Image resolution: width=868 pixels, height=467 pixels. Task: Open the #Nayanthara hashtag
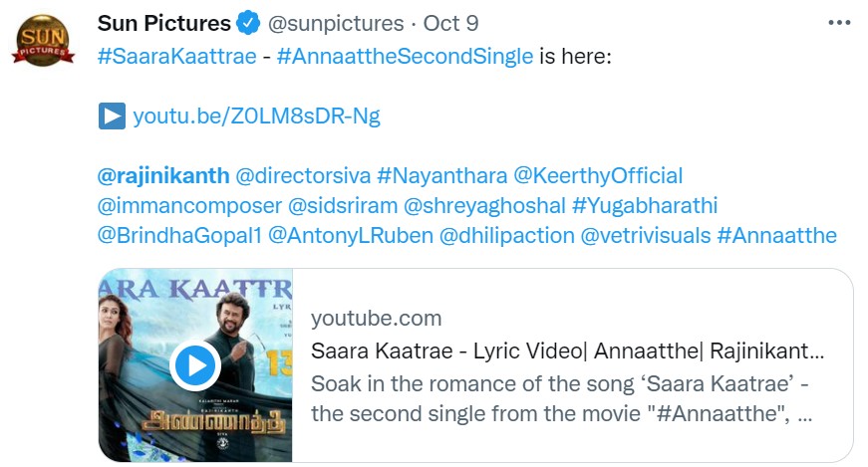click(x=442, y=176)
